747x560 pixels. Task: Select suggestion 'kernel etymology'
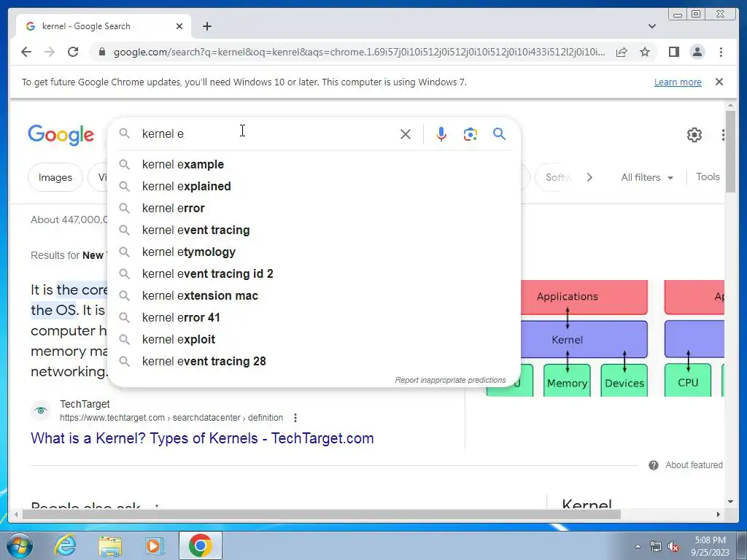pos(314,252)
